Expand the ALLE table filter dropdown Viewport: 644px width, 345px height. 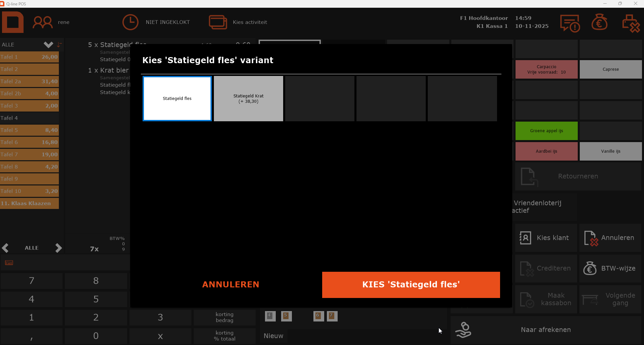click(x=48, y=45)
